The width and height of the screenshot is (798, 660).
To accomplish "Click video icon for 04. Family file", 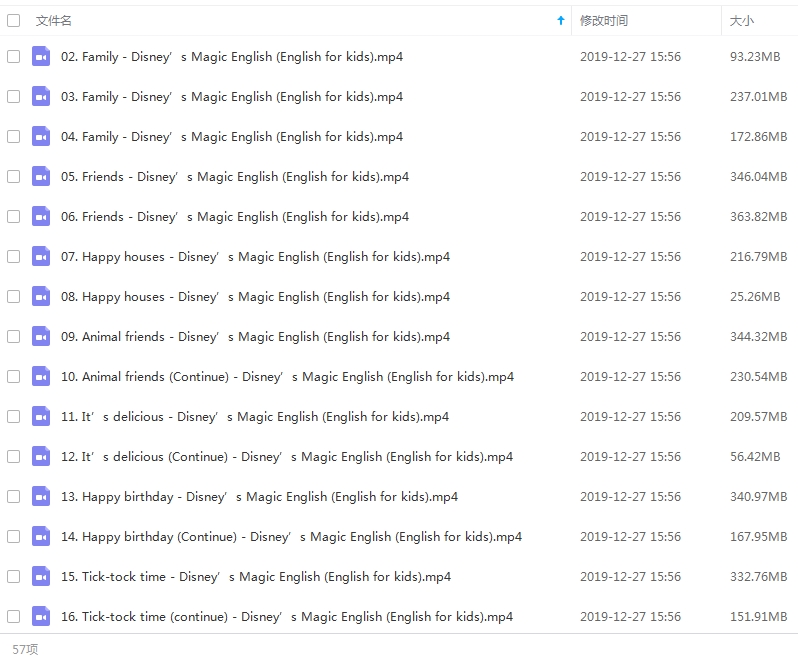I will tap(41, 136).
